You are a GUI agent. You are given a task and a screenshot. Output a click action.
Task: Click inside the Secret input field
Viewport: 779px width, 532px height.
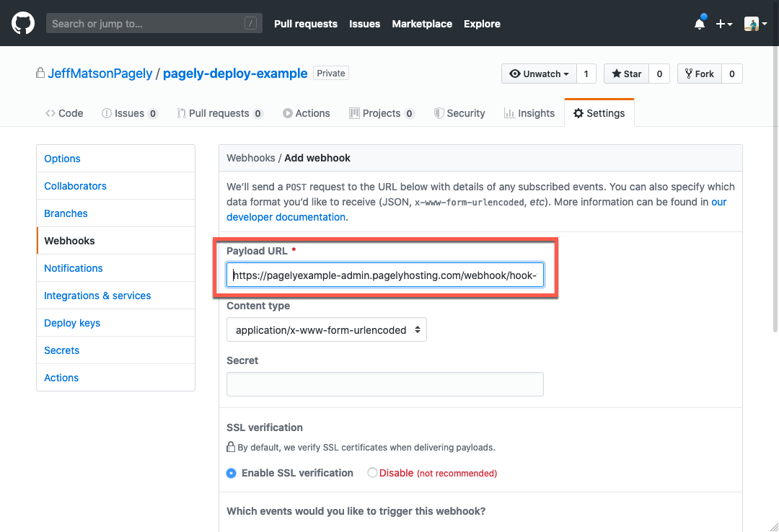(384, 384)
